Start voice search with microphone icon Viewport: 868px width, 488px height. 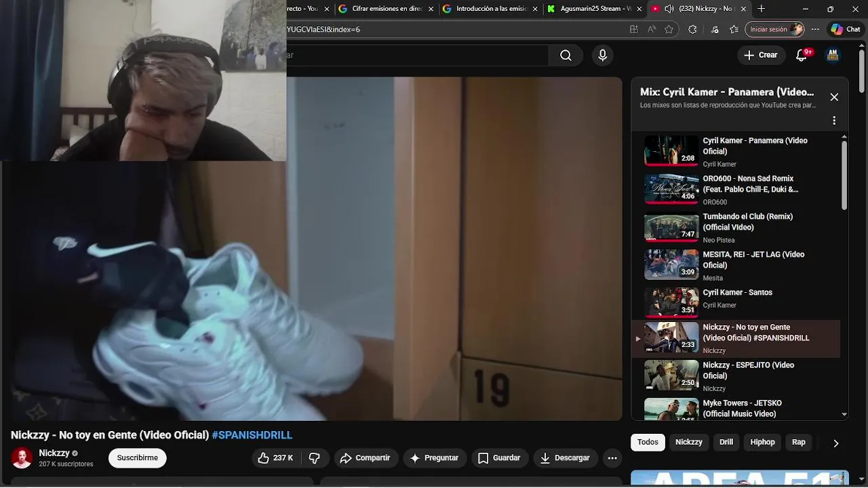click(x=602, y=56)
